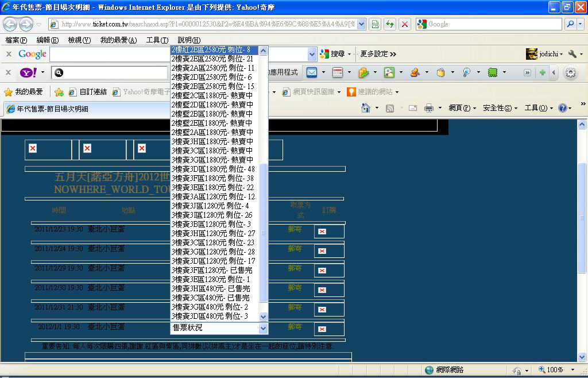The image size is (588, 378).
Task: Click Yahoo finance stocks chart icon
Action: coord(363,72)
